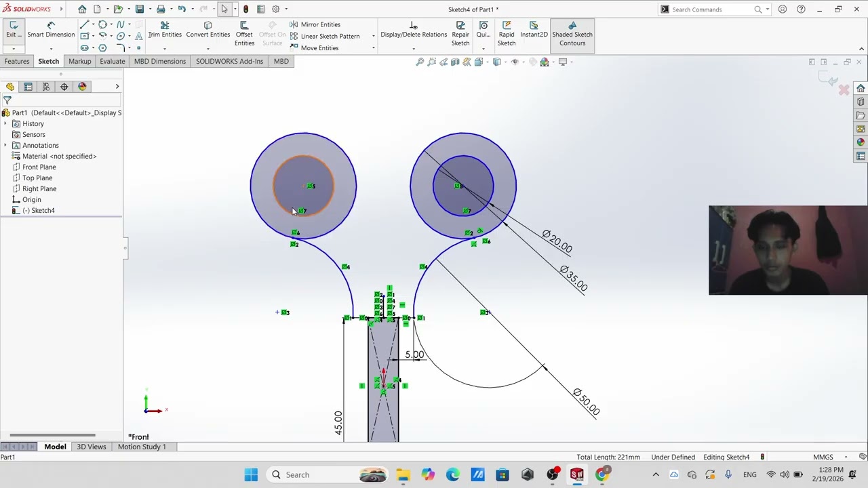Switch to the Evaluate tab
This screenshot has width=868, height=488.
113,61
